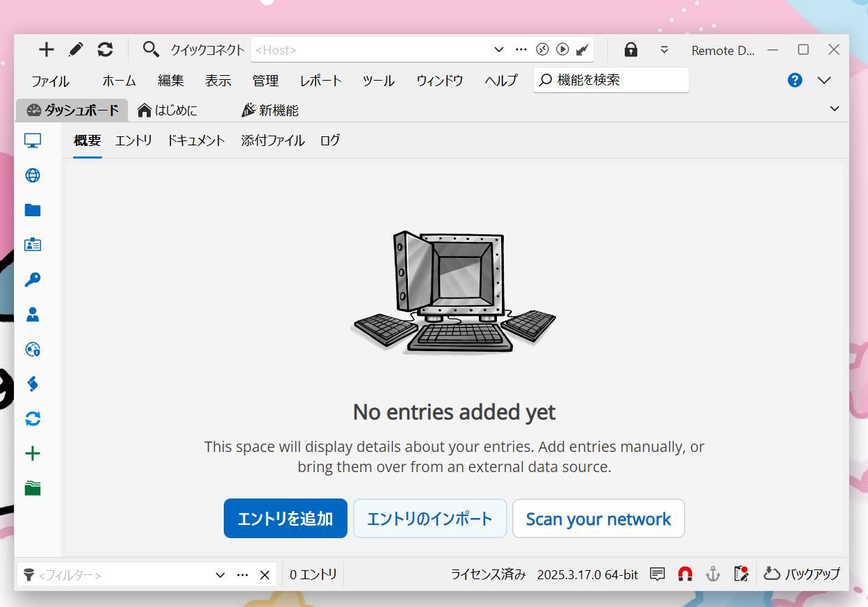Click the エントリを追加 button
This screenshot has width=868, height=607.
click(x=285, y=518)
